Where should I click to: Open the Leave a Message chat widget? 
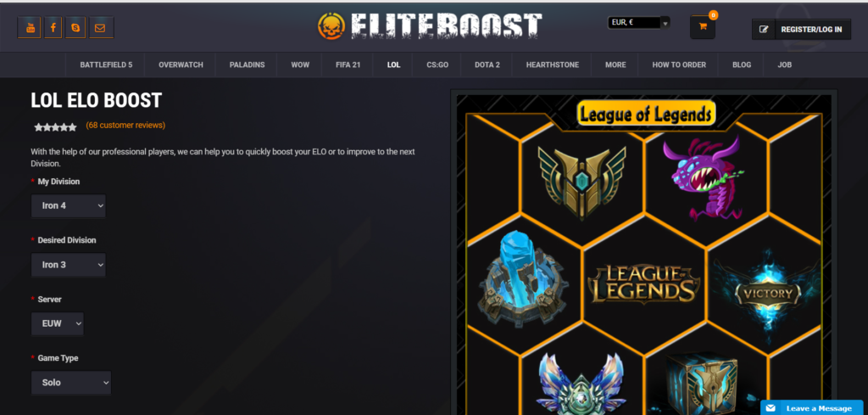(811, 408)
